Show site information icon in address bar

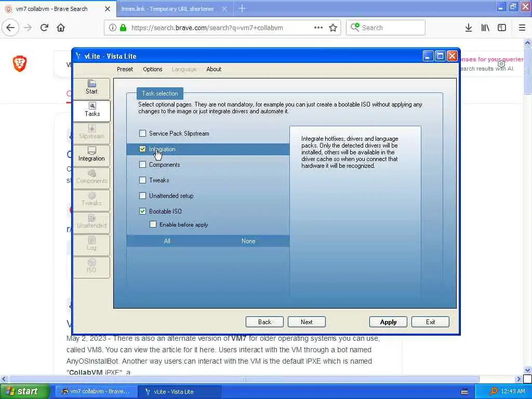click(112, 28)
